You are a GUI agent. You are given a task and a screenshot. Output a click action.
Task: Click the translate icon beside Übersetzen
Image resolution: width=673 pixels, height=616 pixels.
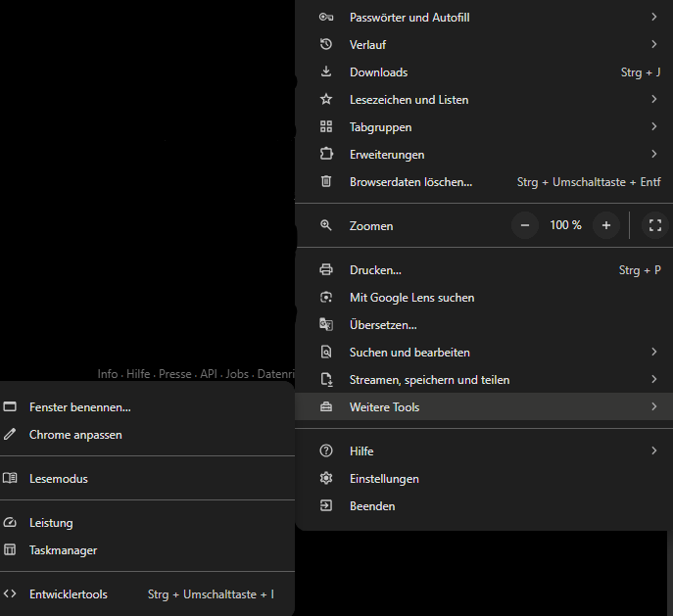[x=326, y=325]
